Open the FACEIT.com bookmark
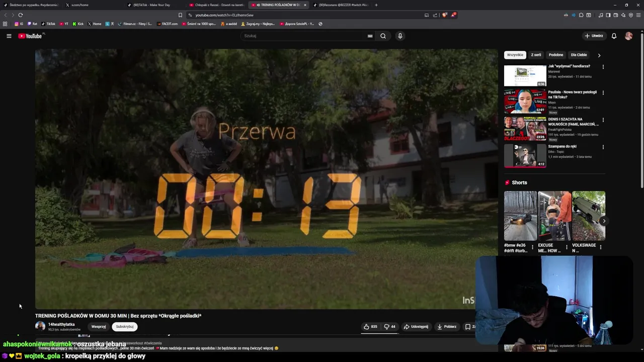 coord(168,24)
